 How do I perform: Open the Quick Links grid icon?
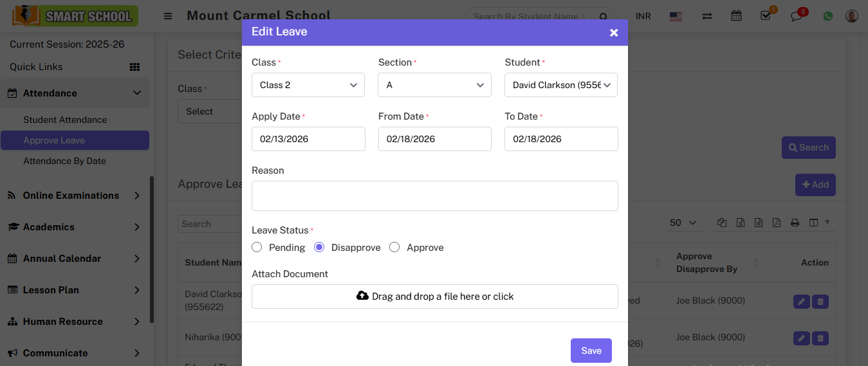click(x=134, y=67)
